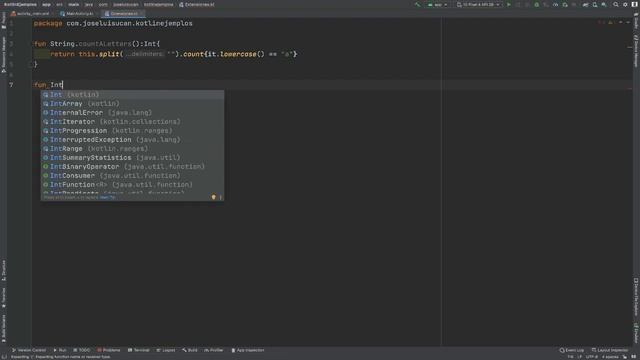Open the Run tool window
The width and height of the screenshot is (640, 360).
click(60, 350)
